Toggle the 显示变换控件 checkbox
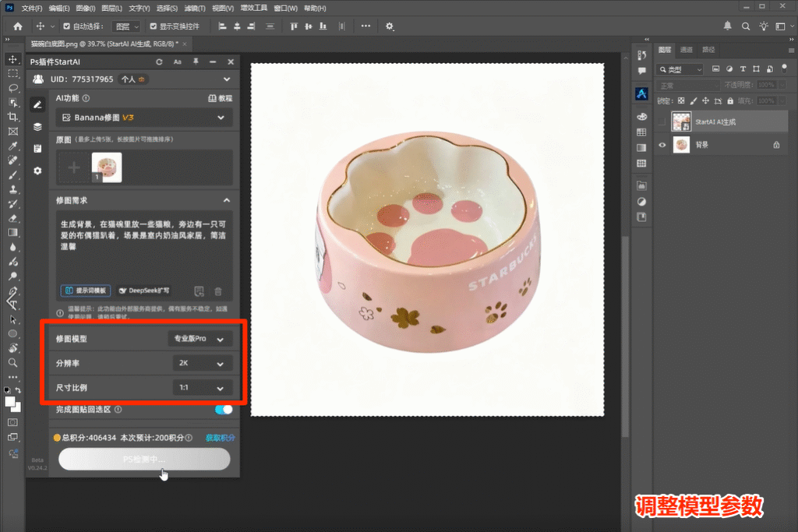798x532 pixels. tap(154, 26)
